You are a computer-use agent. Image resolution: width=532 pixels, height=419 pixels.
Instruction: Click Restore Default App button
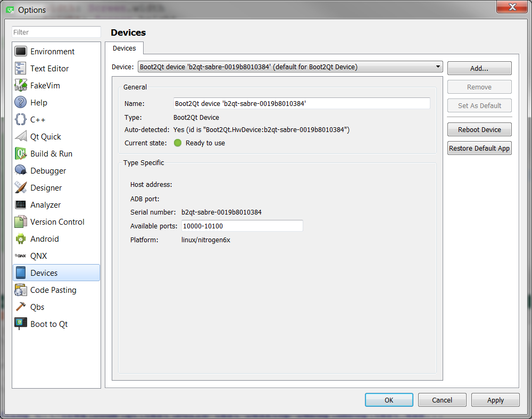(479, 148)
